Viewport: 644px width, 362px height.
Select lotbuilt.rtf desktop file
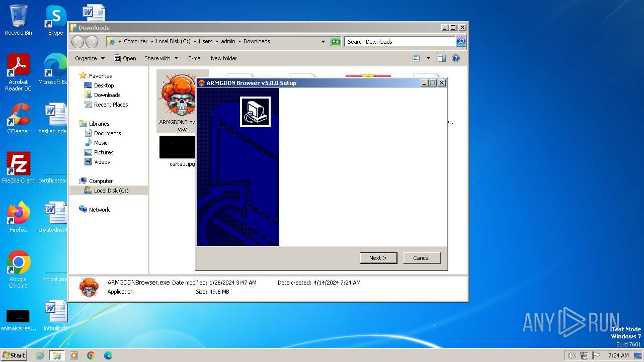55,316
